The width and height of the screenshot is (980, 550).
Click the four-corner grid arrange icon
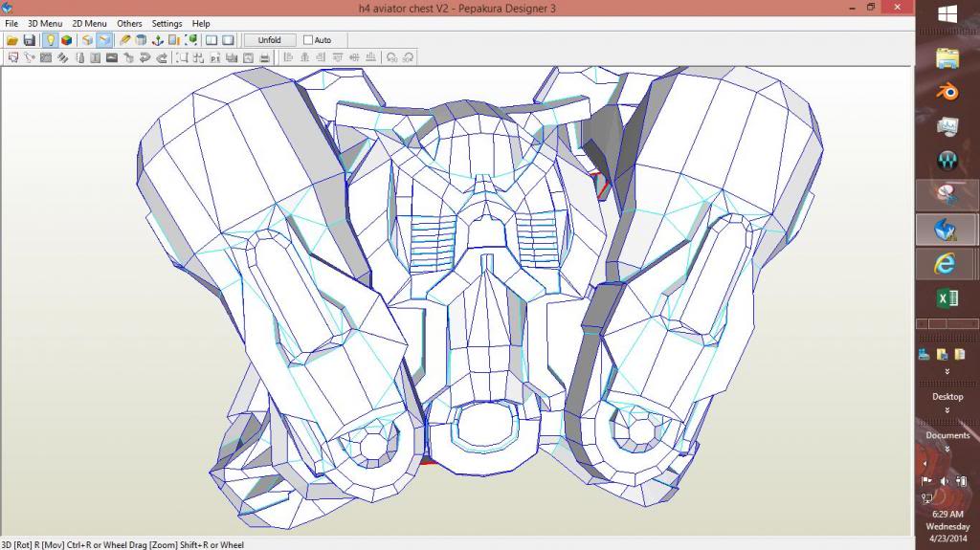[199, 57]
